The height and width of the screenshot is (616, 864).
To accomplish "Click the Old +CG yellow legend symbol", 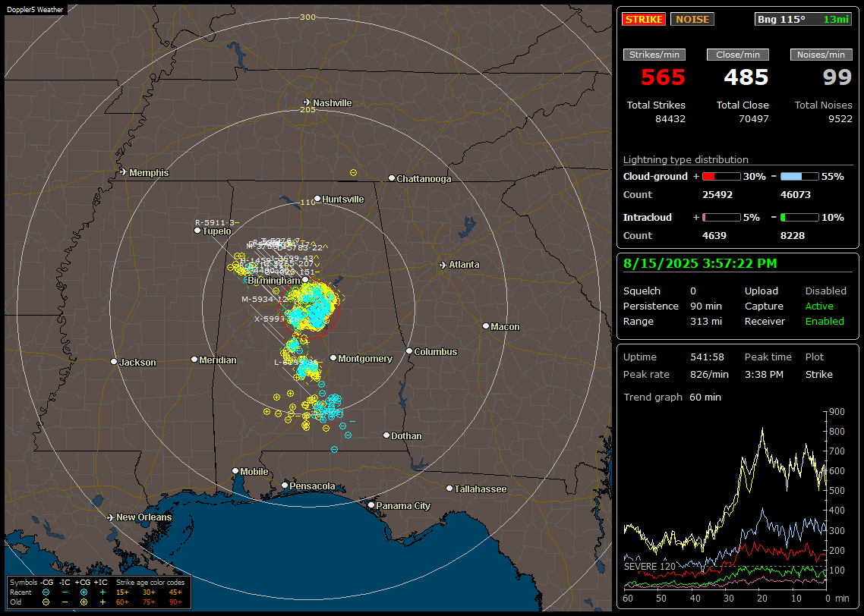I will (84, 602).
